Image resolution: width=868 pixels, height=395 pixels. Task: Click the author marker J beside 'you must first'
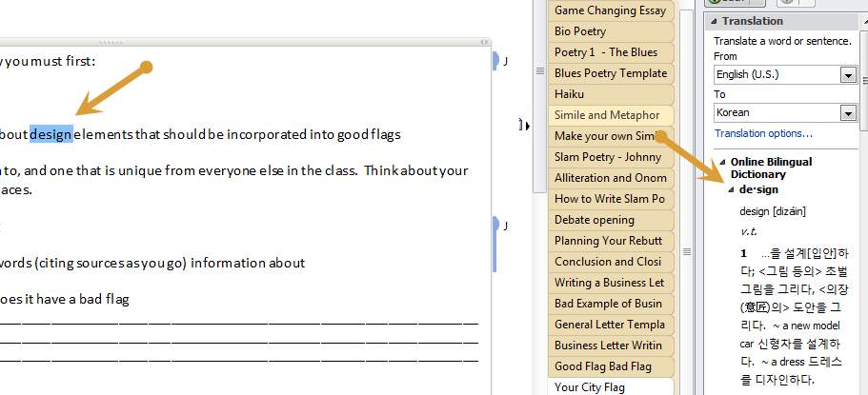(505, 62)
